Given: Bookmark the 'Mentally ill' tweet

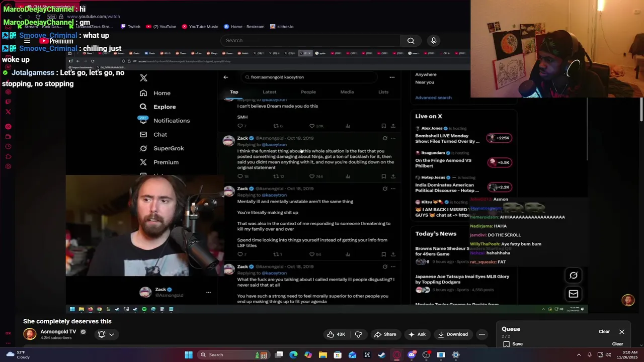Looking at the screenshot, I should click(383, 254).
